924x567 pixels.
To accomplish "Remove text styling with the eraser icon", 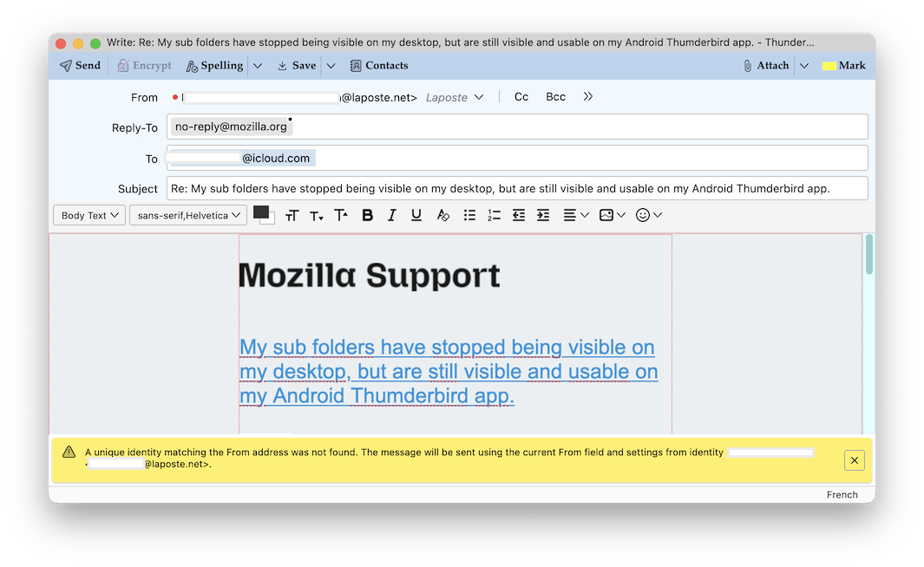I will coord(442,216).
